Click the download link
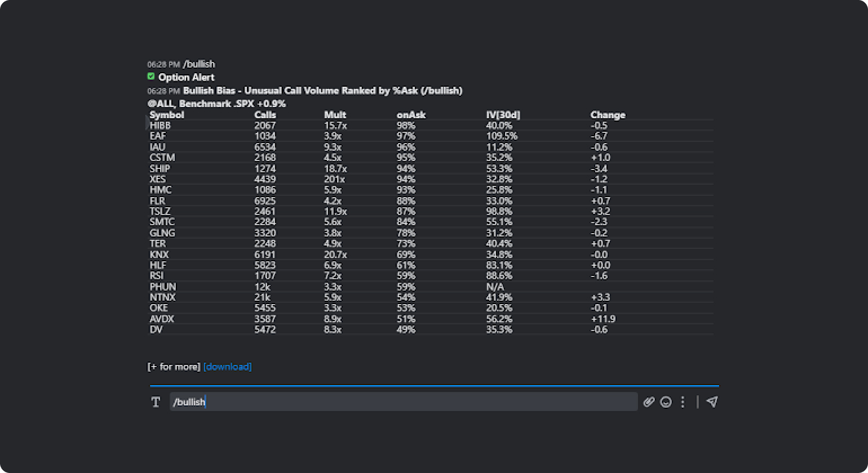Image resolution: width=868 pixels, height=473 pixels. pyautogui.click(x=227, y=367)
